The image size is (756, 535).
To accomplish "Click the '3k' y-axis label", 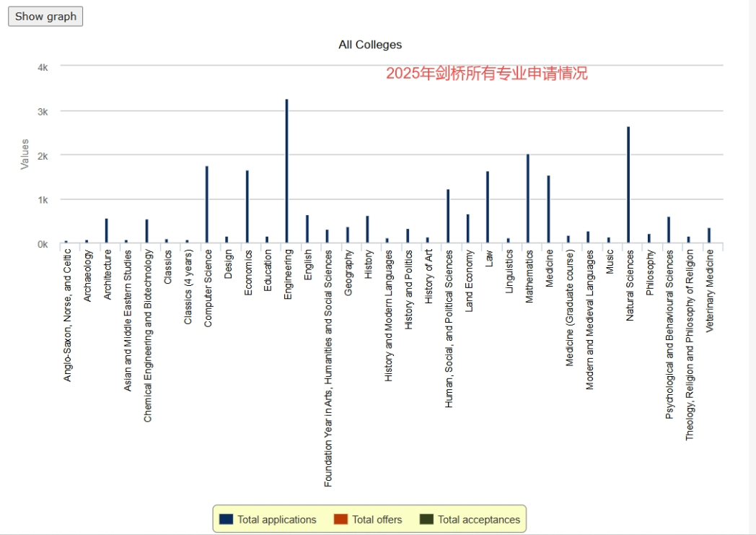I will pos(43,112).
